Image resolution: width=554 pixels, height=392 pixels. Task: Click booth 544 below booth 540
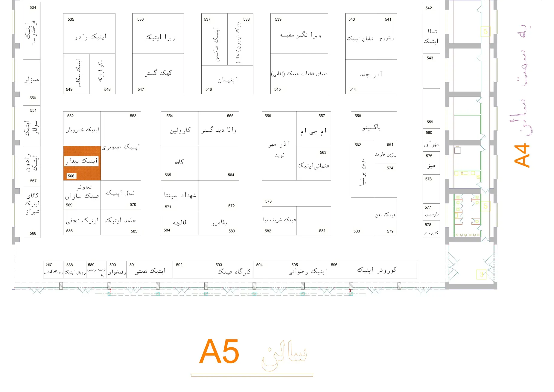coord(371,77)
